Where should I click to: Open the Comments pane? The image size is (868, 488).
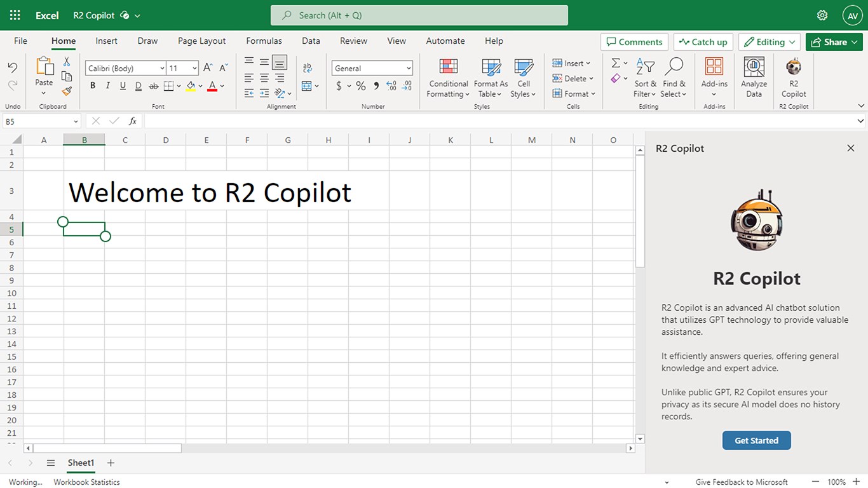(x=634, y=42)
